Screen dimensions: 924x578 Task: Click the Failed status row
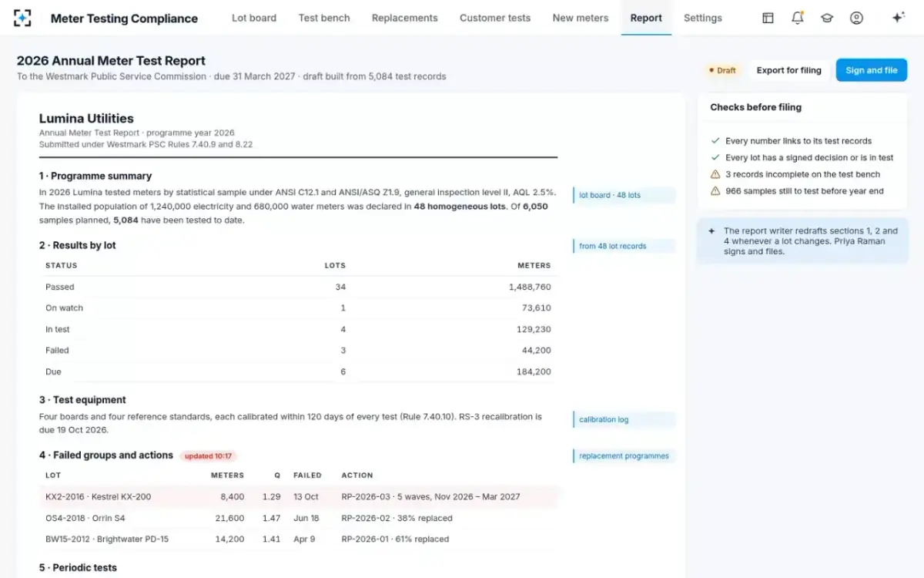(299, 350)
